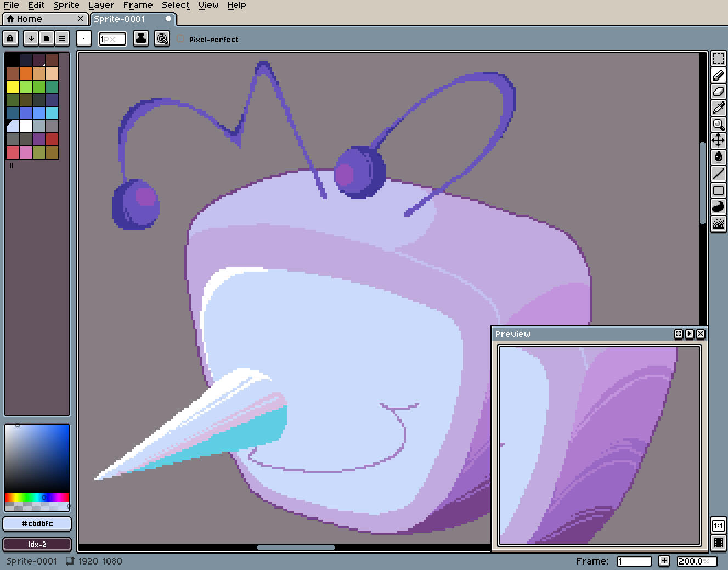The width and height of the screenshot is (728, 570).
Task: Play animation in the Preview window
Action: pyautogui.click(x=690, y=334)
